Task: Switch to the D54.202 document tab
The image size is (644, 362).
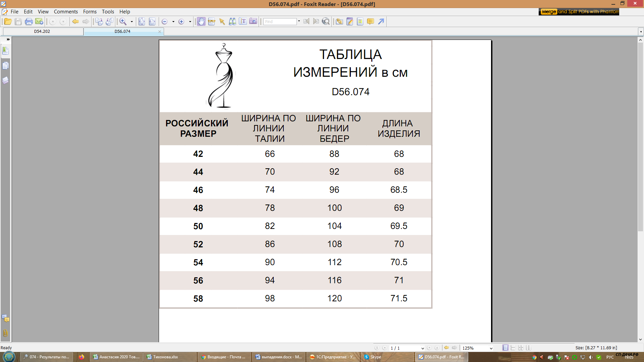Action: (42, 31)
